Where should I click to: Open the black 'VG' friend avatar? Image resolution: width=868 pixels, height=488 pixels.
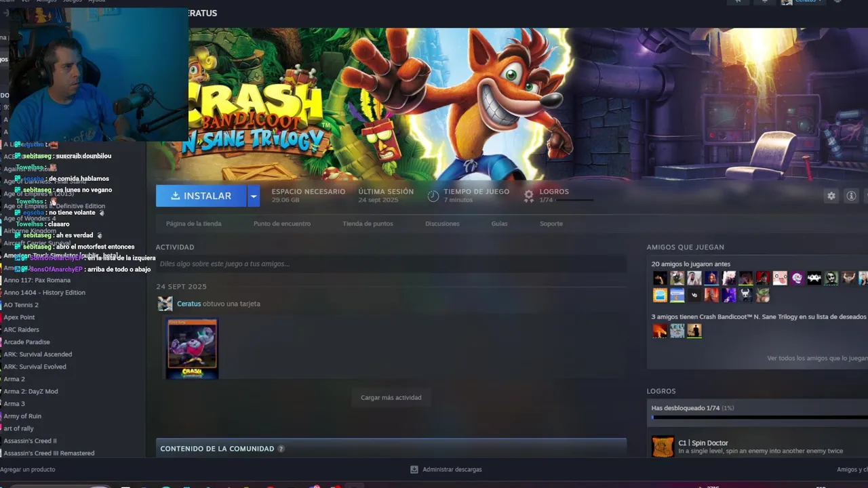click(x=694, y=295)
